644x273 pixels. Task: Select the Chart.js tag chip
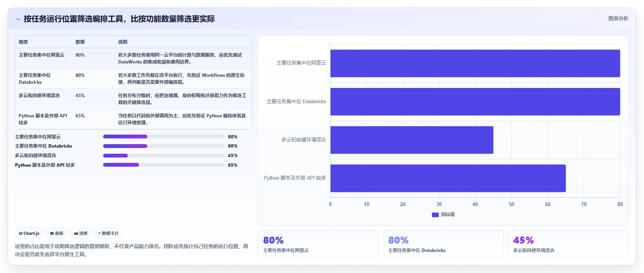click(29, 233)
